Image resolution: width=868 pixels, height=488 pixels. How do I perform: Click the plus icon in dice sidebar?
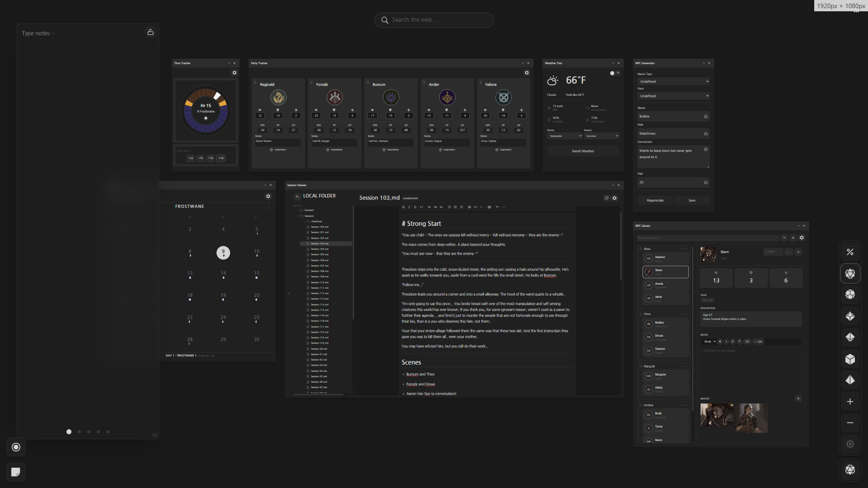(850, 402)
